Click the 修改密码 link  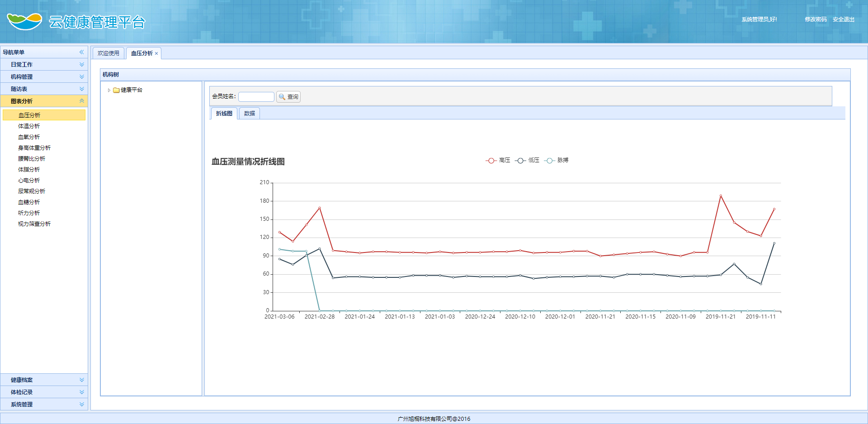point(816,19)
